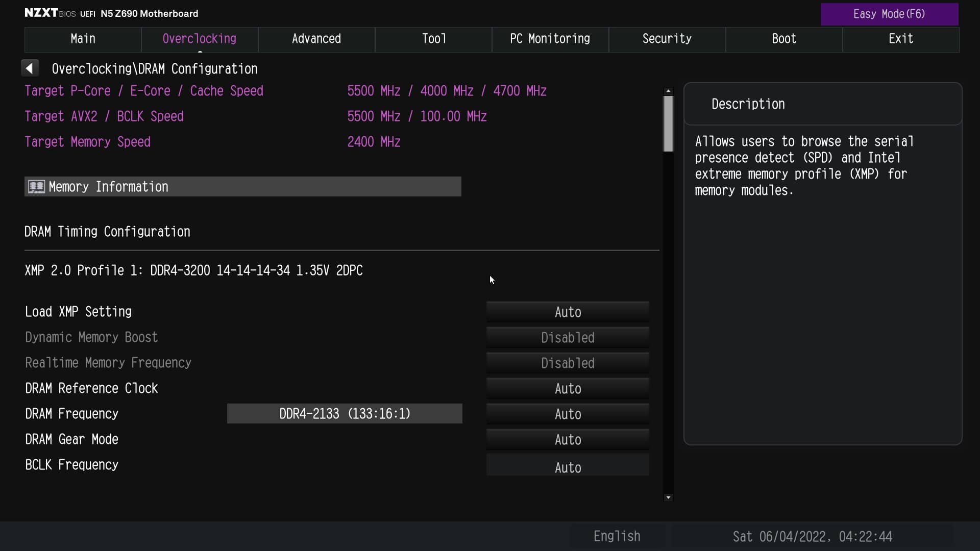Open the DRAM Reference Clock dropdown

click(568, 388)
